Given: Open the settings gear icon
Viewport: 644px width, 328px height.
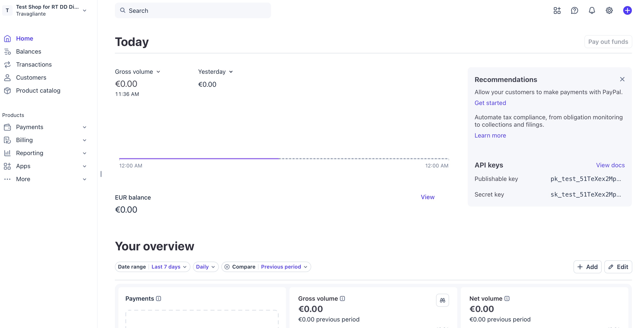Looking at the screenshot, I should click(609, 10).
